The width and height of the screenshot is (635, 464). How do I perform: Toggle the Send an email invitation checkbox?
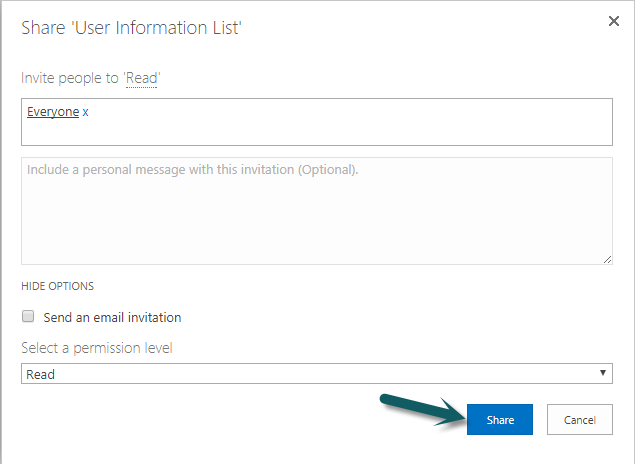(28, 316)
